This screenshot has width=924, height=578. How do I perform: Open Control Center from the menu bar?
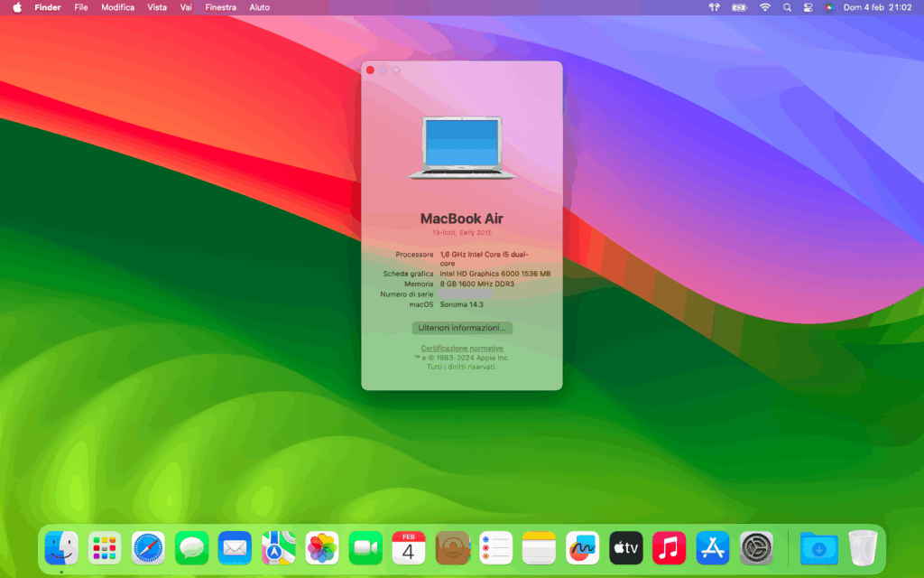[x=808, y=7]
